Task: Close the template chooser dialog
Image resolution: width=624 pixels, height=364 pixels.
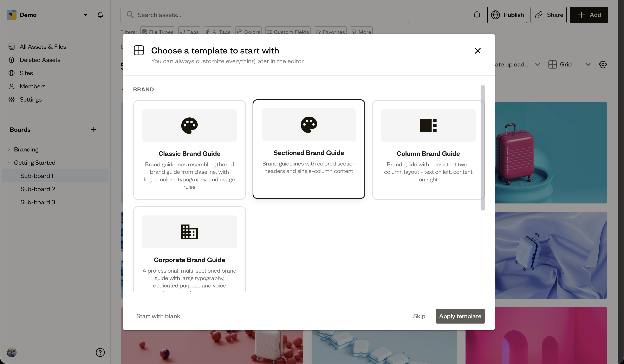Action: [x=478, y=51]
